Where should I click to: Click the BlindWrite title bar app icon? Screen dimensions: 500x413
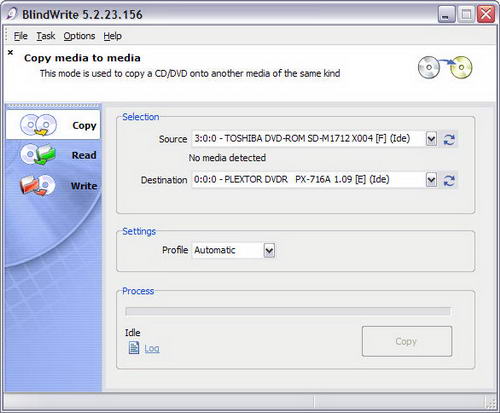click(x=11, y=14)
